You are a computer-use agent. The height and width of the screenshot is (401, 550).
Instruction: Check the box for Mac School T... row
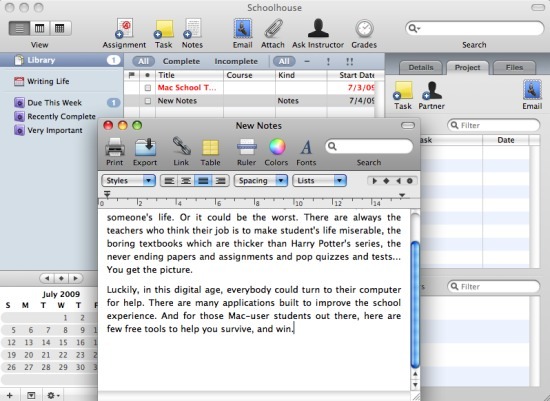pos(148,88)
